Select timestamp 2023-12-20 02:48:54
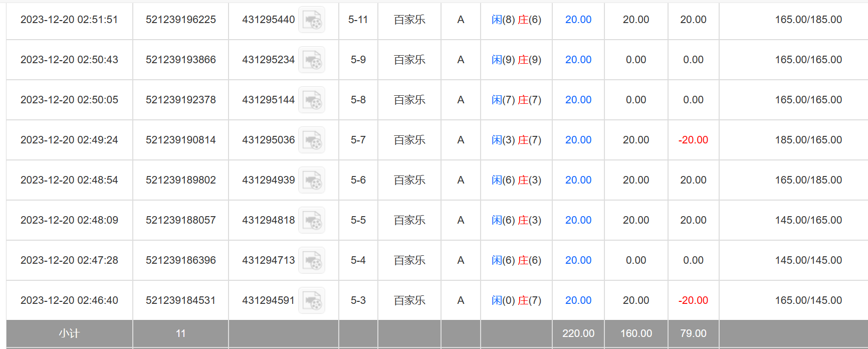Viewport: 868px width, 349px height. (69, 180)
